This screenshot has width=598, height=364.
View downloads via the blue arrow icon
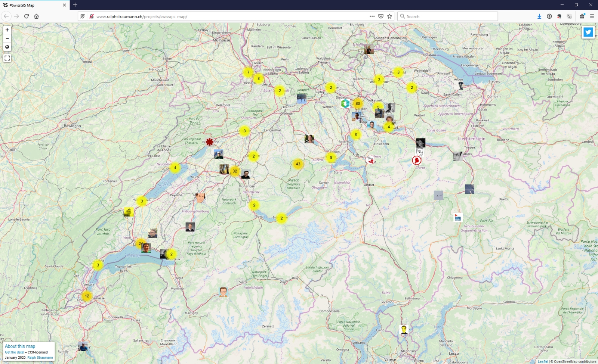[539, 16]
